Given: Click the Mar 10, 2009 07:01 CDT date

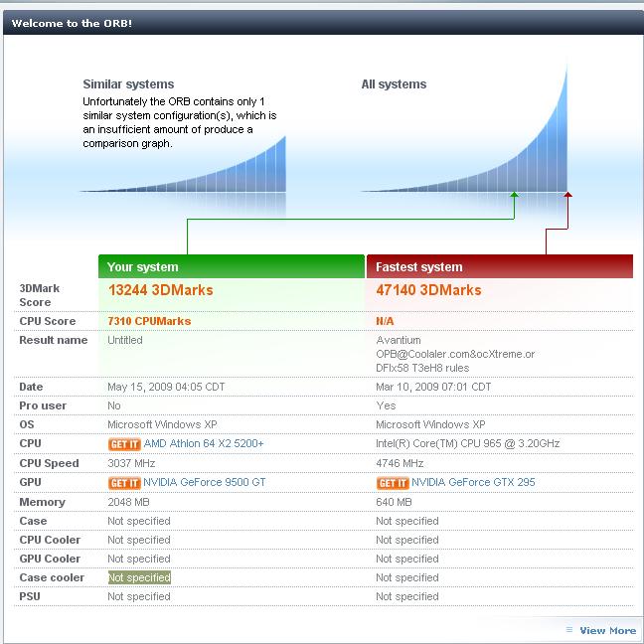Looking at the screenshot, I should [433, 387].
